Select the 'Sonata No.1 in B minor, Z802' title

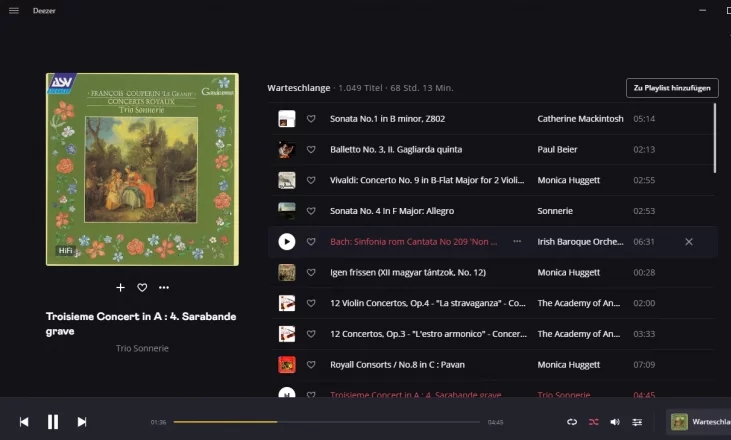(x=387, y=119)
